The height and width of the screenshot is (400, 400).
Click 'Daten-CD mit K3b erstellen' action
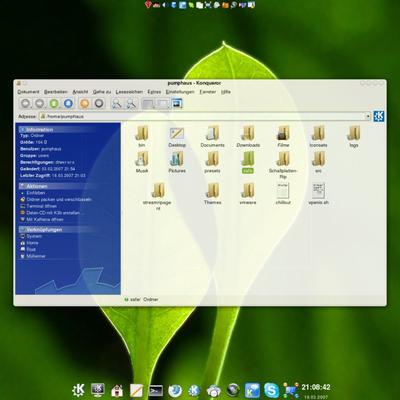(x=53, y=213)
